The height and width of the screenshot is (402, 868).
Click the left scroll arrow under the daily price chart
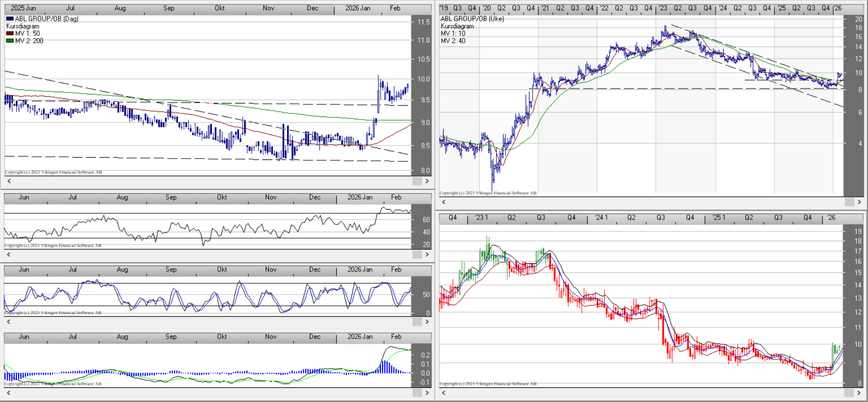coord(9,181)
